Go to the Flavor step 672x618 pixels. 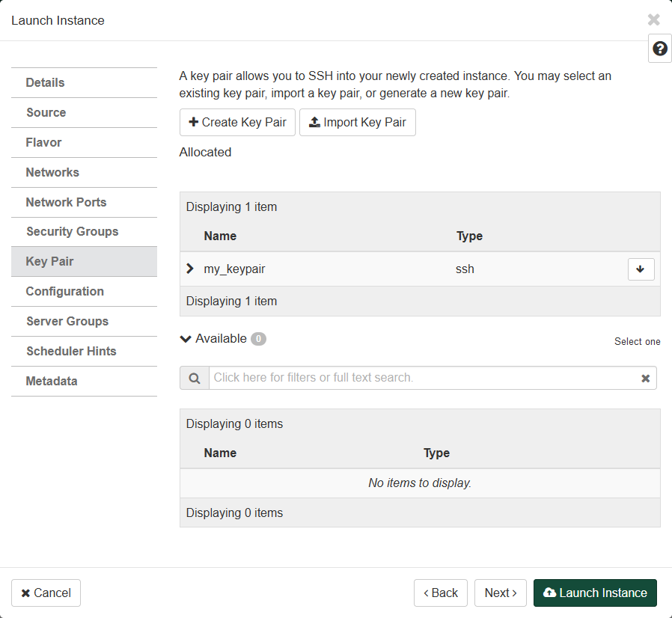pos(44,142)
